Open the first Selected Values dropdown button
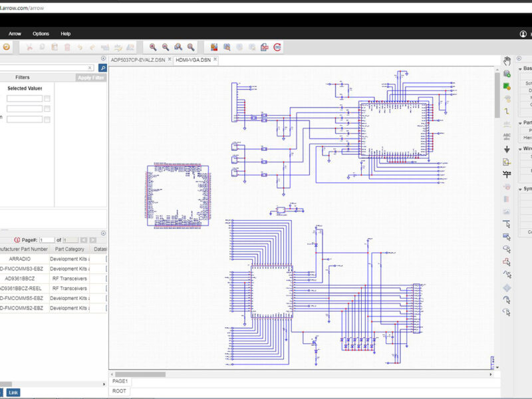This screenshot has height=399, width=532. (x=47, y=98)
